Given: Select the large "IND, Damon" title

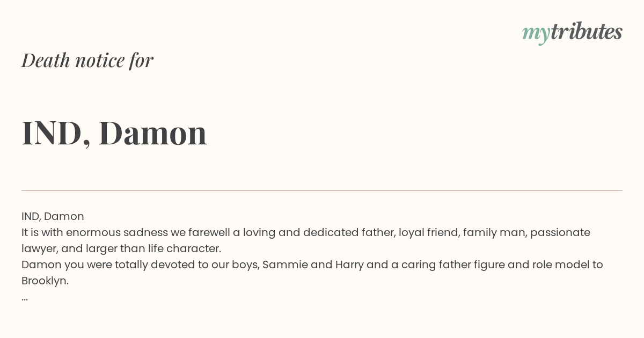Looking at the screenshot, I should point(114,133).
